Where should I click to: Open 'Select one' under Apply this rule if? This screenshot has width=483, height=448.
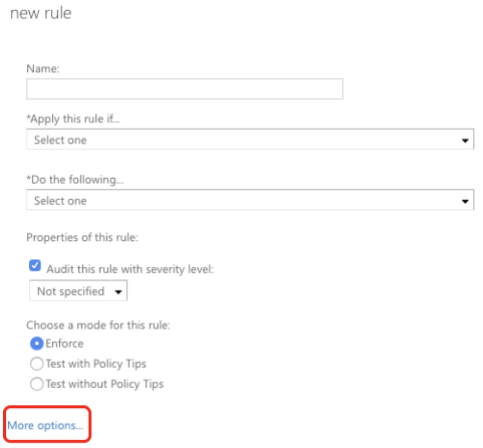tap(250, 139)
